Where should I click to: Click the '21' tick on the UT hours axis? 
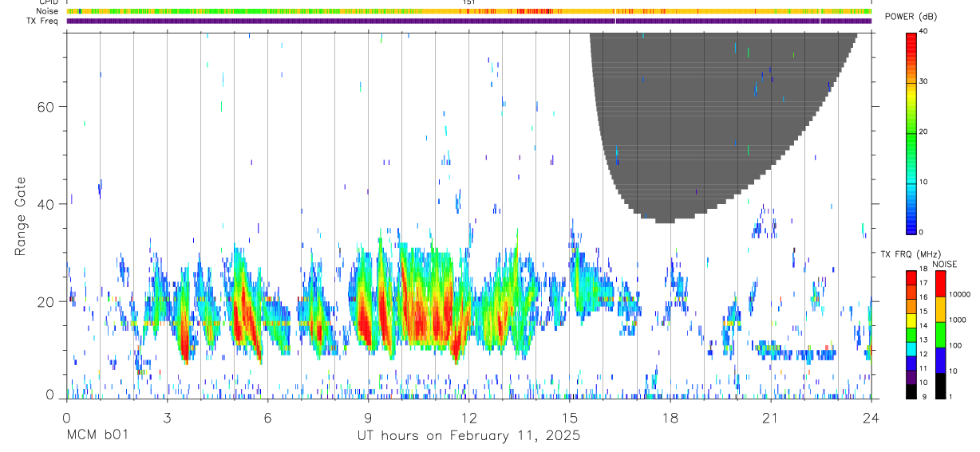point(771,418)
